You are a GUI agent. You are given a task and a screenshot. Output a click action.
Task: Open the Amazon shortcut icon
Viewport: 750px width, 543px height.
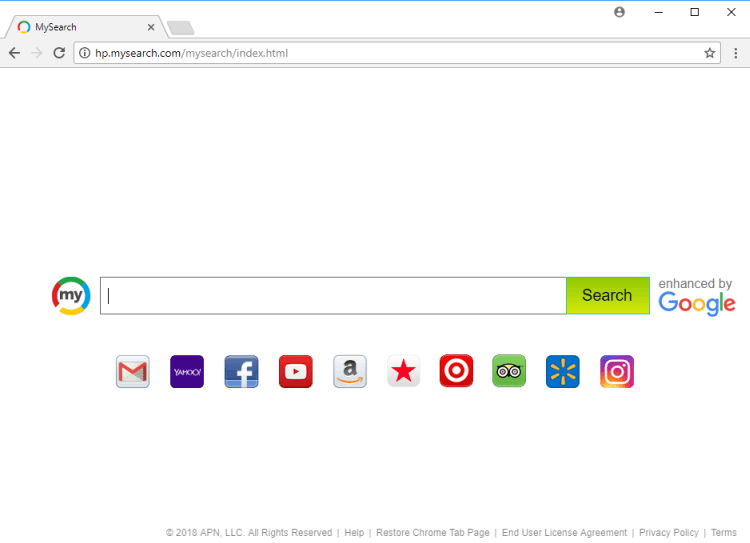(350, 371)
